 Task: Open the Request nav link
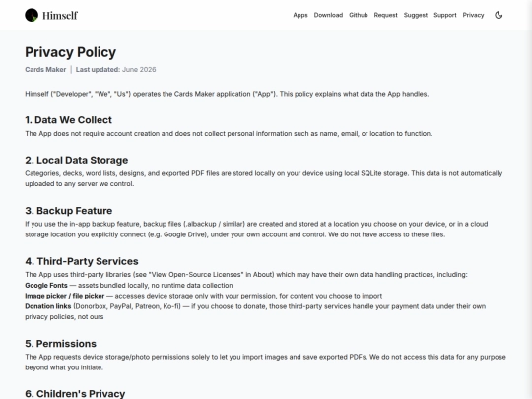click(385, 15)
